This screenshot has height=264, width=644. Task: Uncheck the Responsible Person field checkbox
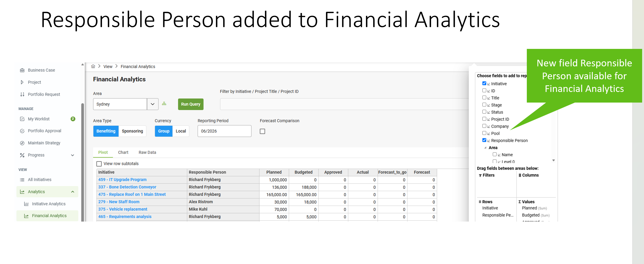coord(484,140)
